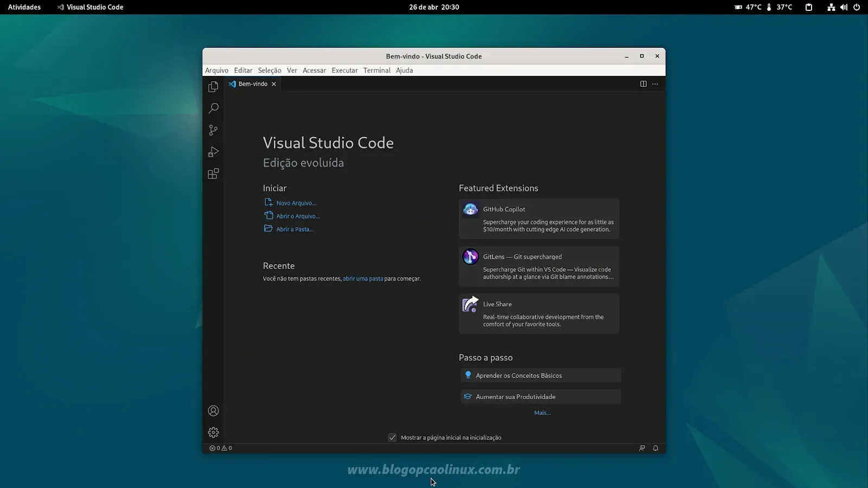Click the 'Abrir a Pasta...' link
This screenshot has width=868, height=488.
tap(295, 229)
